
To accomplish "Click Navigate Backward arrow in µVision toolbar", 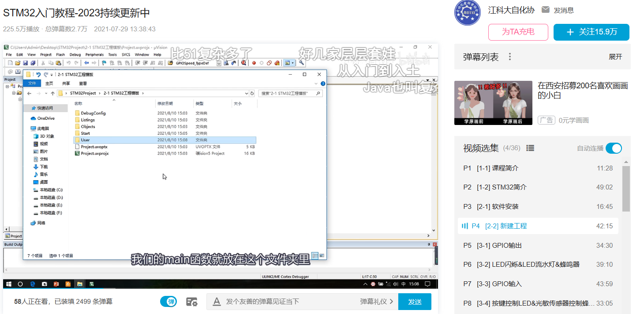I will click(86, 63).
